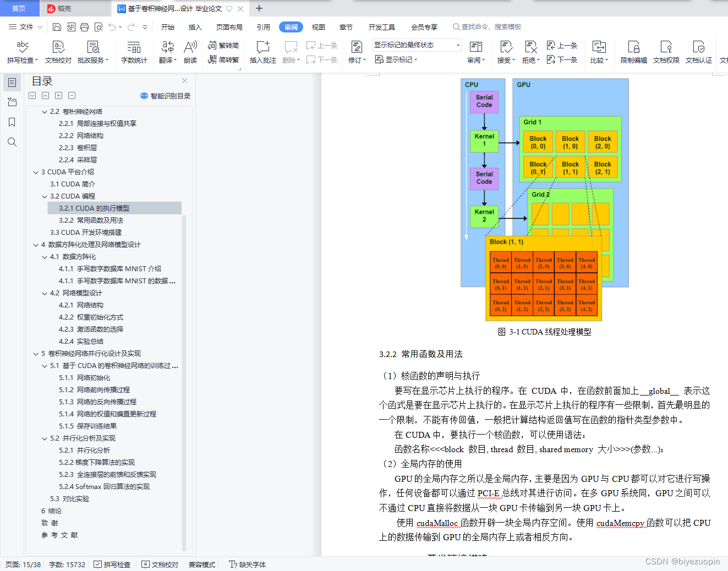Open the 翻译 translate tool

pos(168,52)
